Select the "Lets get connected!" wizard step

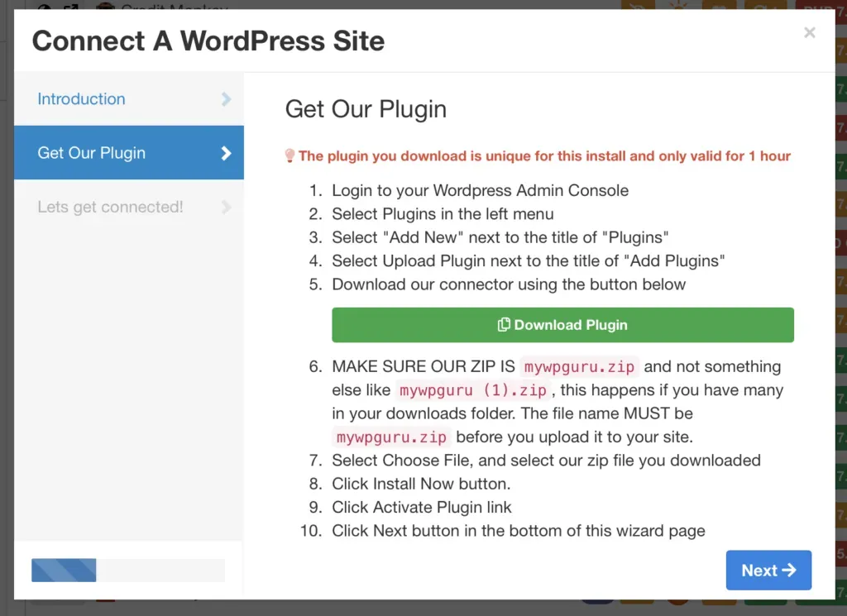110,208
